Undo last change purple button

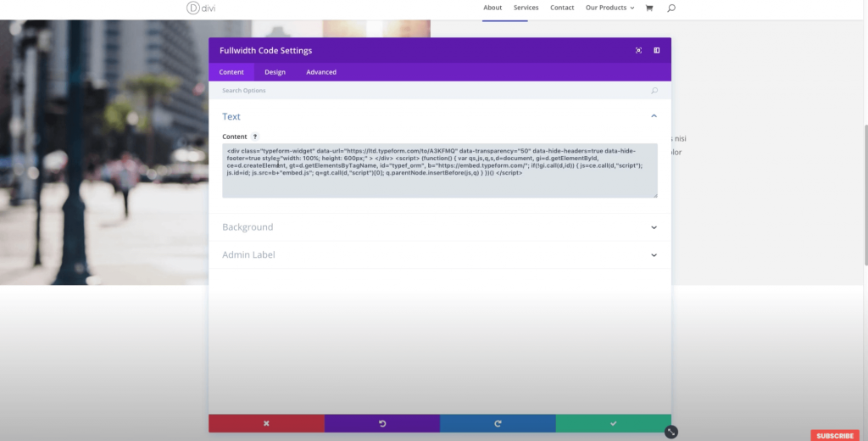[x=382, y=423]
